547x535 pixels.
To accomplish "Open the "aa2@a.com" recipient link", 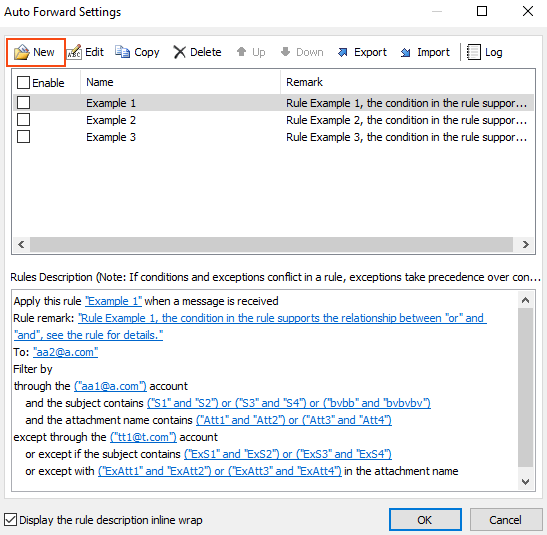I will coord(66,352).
